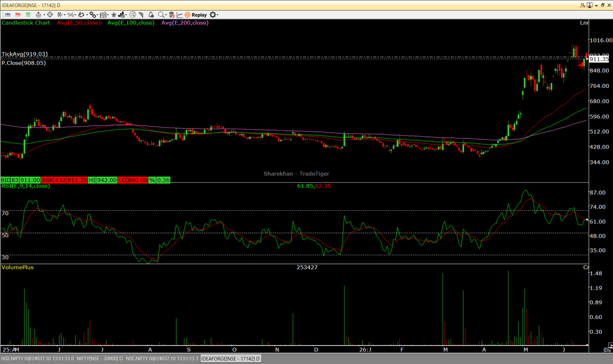Switch to NIFTY[NSE - 20000] D tab
Viewport: 613px width, 364px height.
coord(99,359)
